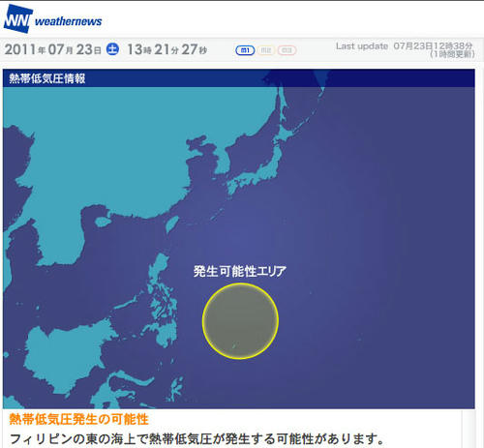Image resolution: width=484 pixels, height=448 pixels.
Task: Click the 2011年07月23日 date text
Action: click(x=53, y=49)
